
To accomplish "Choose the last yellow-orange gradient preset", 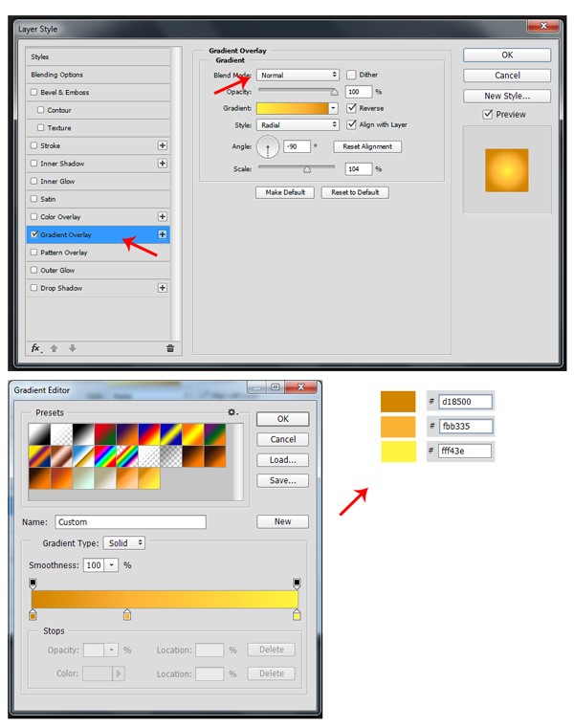I will coord(149,478).
